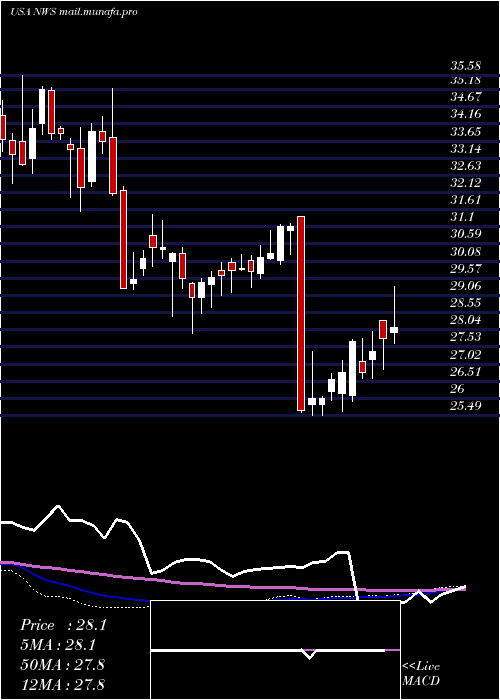
Task: Click the '12MA : 27.8' readout
Action: (62, 684)
